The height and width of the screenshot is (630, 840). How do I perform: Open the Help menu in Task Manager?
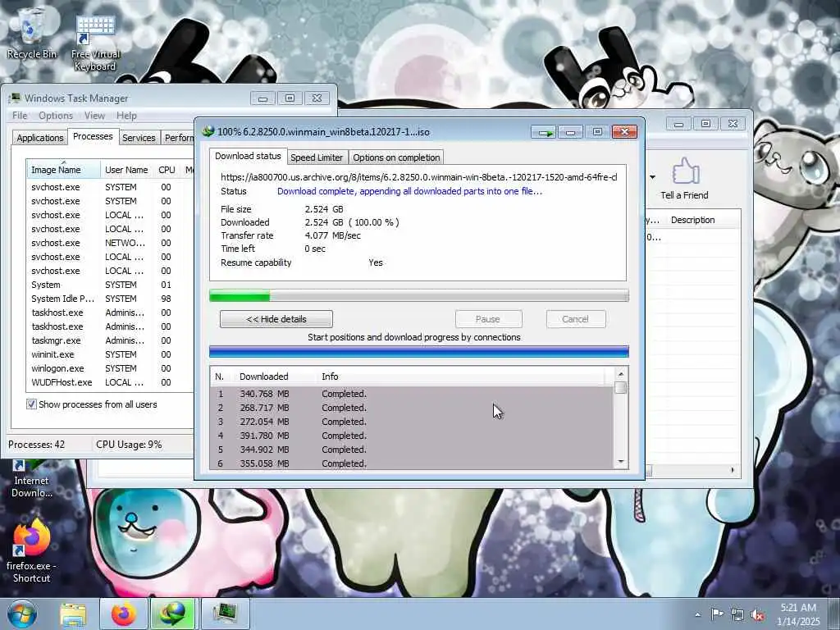pyautogui.click(x=126, y=116)
